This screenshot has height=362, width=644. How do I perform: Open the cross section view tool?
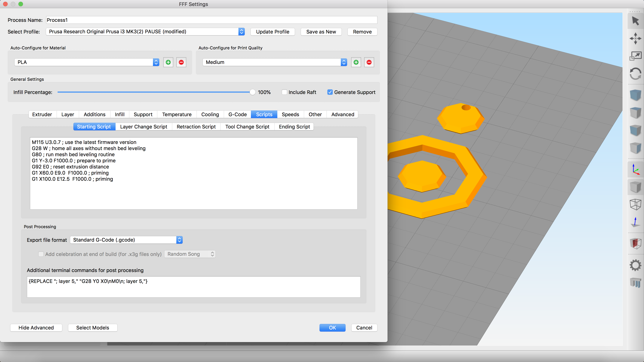coord(635,243)
